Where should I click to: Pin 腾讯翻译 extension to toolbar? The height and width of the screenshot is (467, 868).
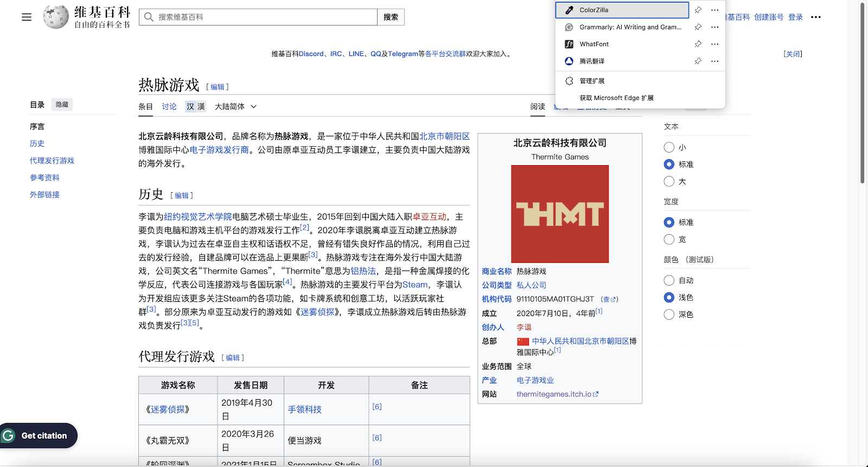coord(698,61)
